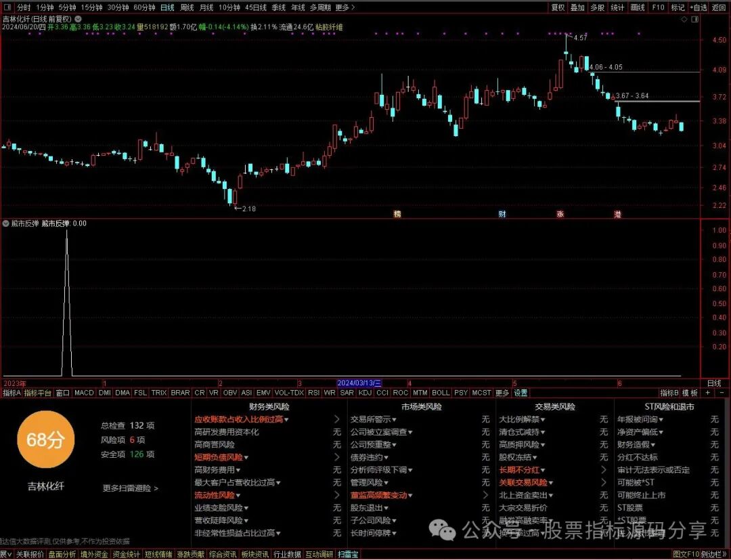Collapse the 熊市反弹 indicator arrow icon
Screen dimensions: 731x560
6,224
